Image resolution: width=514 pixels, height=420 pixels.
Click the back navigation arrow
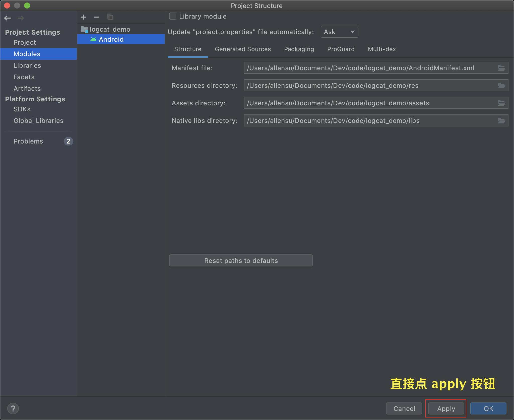click(x=8, y=18)
